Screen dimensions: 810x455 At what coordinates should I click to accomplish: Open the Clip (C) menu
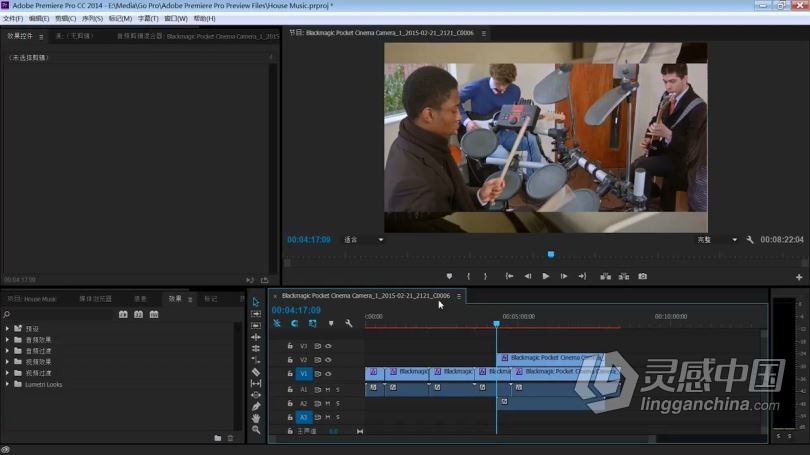coord(66,19)
